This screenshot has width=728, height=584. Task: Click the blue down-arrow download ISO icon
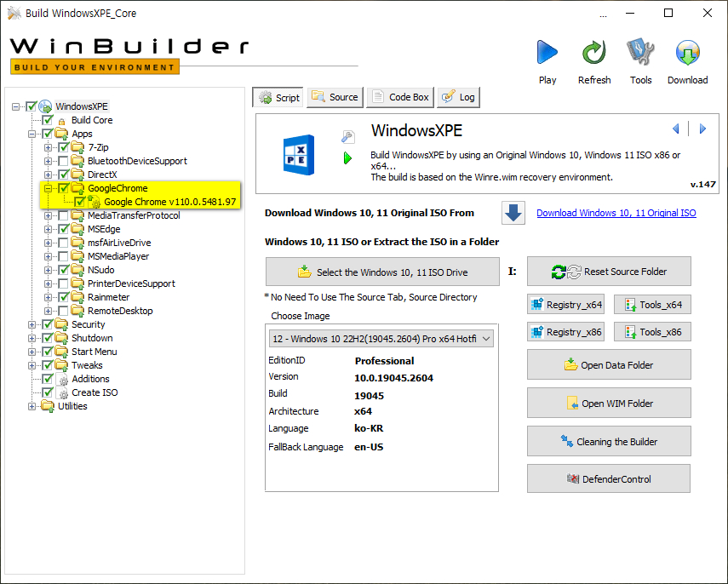[x=513, y=213]
